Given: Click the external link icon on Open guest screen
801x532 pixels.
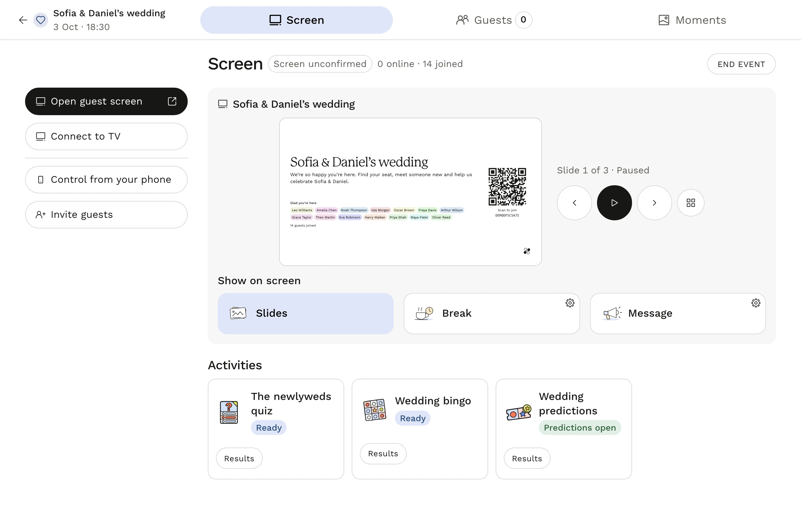Looking at the screenshot, I should [x=172, y=101].
